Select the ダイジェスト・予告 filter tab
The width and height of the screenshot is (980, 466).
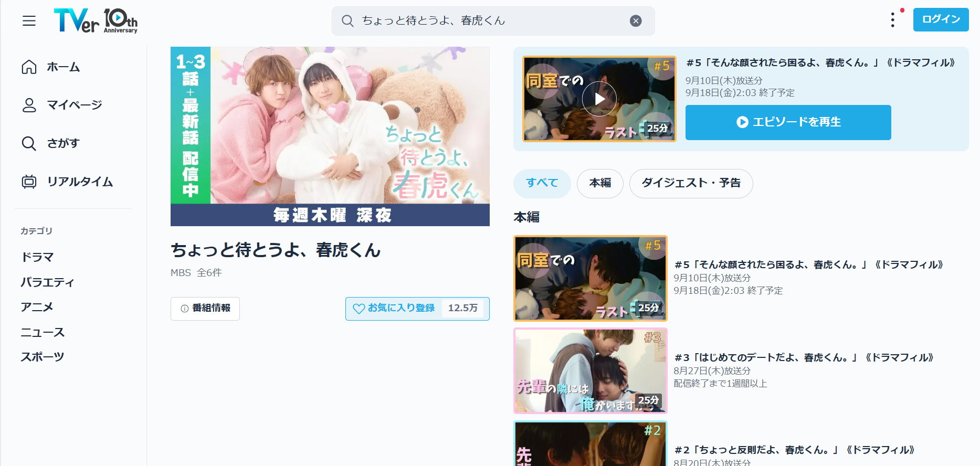pyautogui.click(x=691, y=183)
